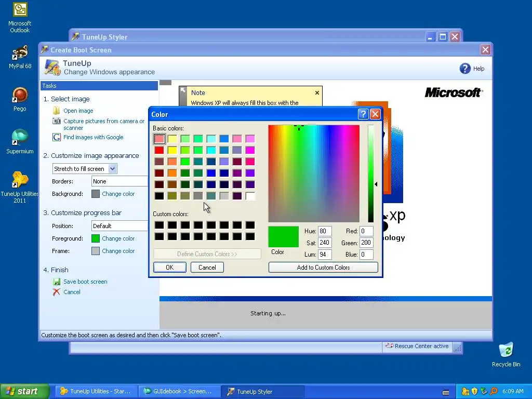532x399 pixels.
Task: Select the black basic color swatch
Action: click(159, 196)
